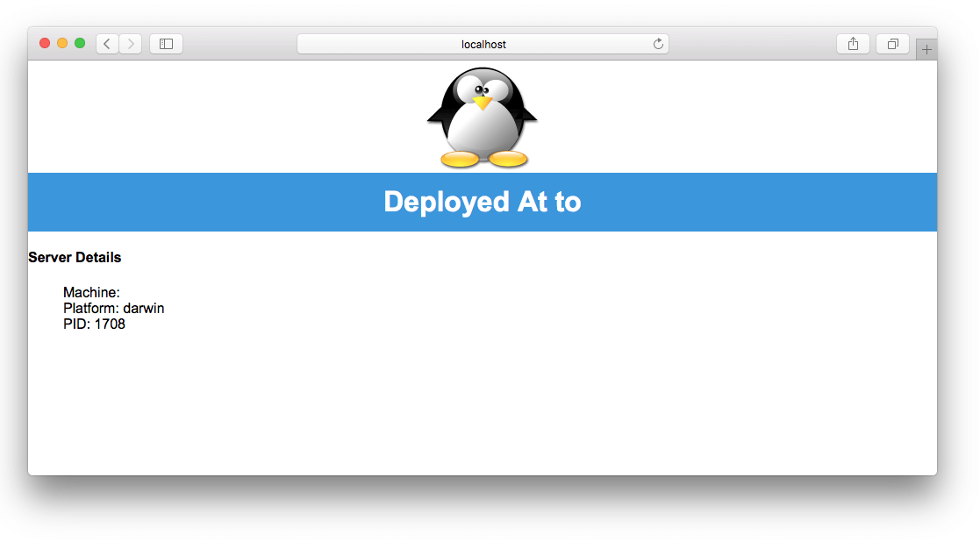
Task: Click the "Platform: darwin" line
Action: (x=113, y=309)
